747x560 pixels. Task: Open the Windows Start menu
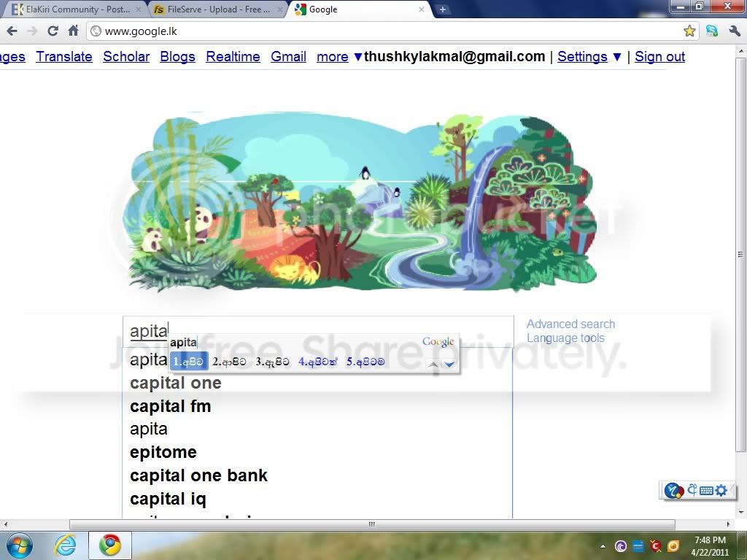pyautogui.click(x=19, y=545)
